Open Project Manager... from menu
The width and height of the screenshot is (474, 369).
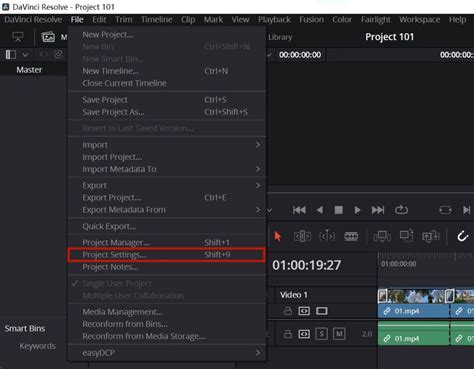[x=166, y=242]
